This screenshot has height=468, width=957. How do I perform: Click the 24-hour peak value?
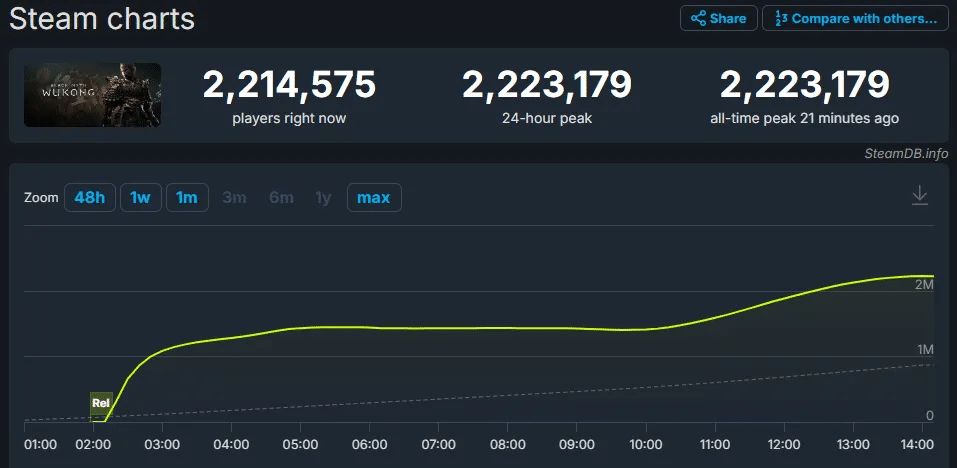546,86
